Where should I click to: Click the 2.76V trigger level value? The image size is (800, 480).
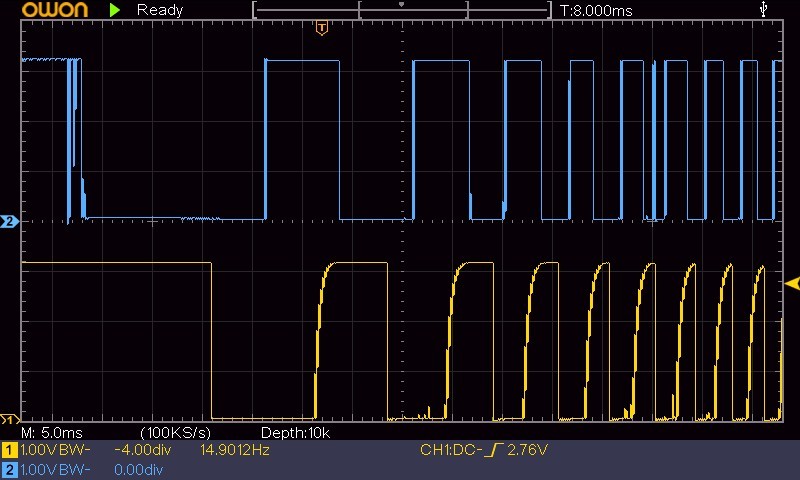point(527,450)
